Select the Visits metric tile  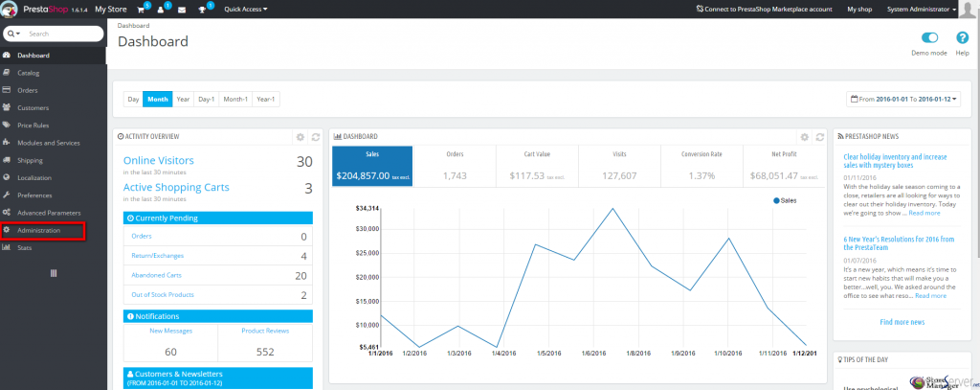point(620,166)
